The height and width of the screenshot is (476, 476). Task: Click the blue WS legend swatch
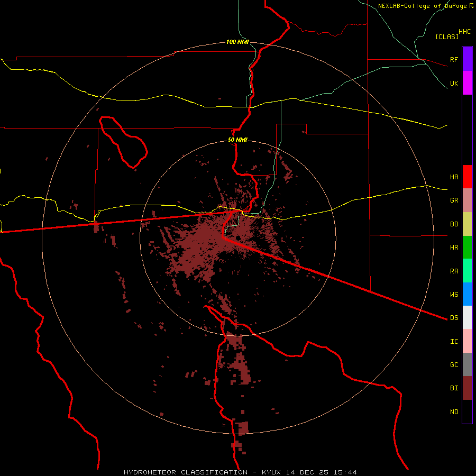point(467,294)
